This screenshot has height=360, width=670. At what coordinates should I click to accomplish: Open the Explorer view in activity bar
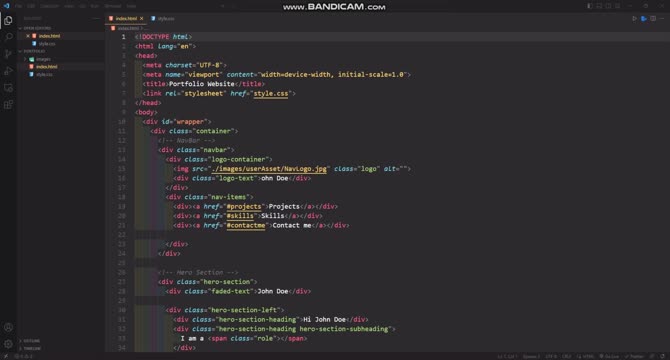coord(8,20)
